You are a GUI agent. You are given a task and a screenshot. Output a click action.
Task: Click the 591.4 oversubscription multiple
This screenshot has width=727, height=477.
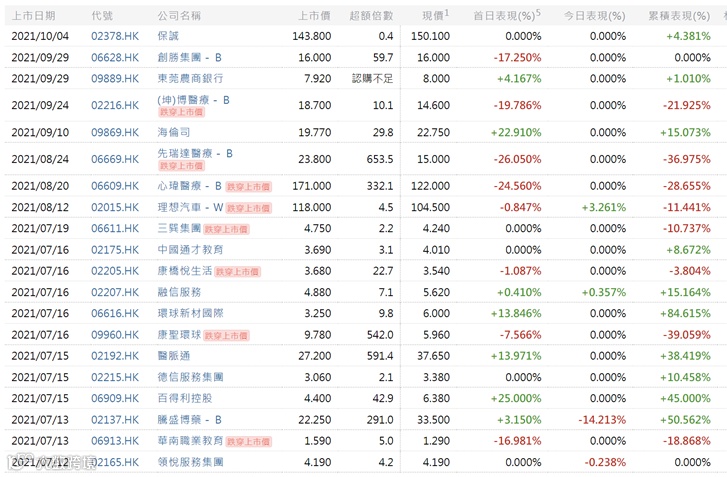(380, 356)
